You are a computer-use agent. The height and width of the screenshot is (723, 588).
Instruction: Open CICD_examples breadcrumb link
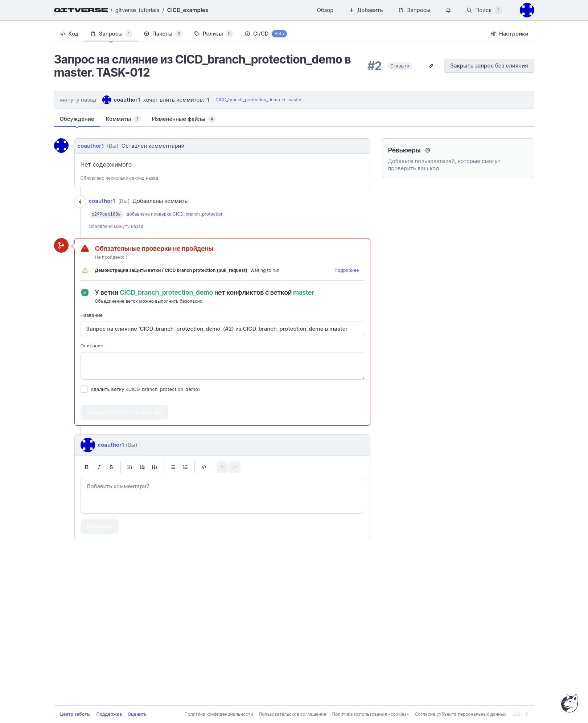(x=188, y=10)
